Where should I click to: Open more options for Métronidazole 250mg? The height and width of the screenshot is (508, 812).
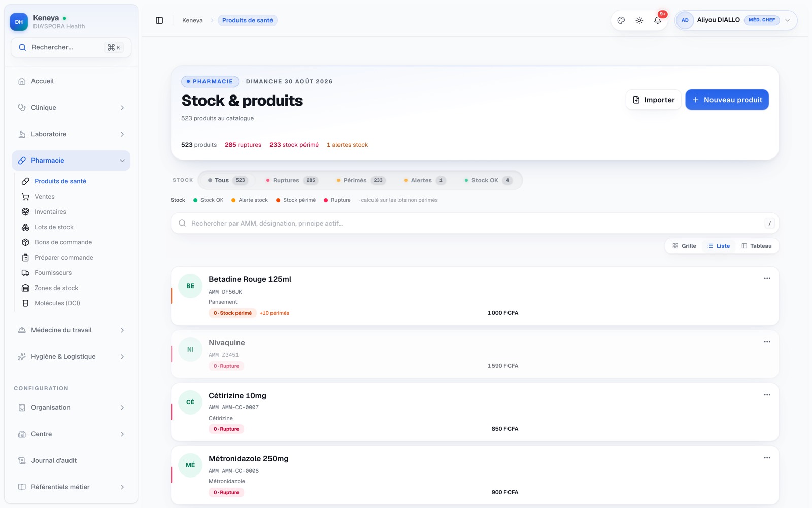click(767, 458)
